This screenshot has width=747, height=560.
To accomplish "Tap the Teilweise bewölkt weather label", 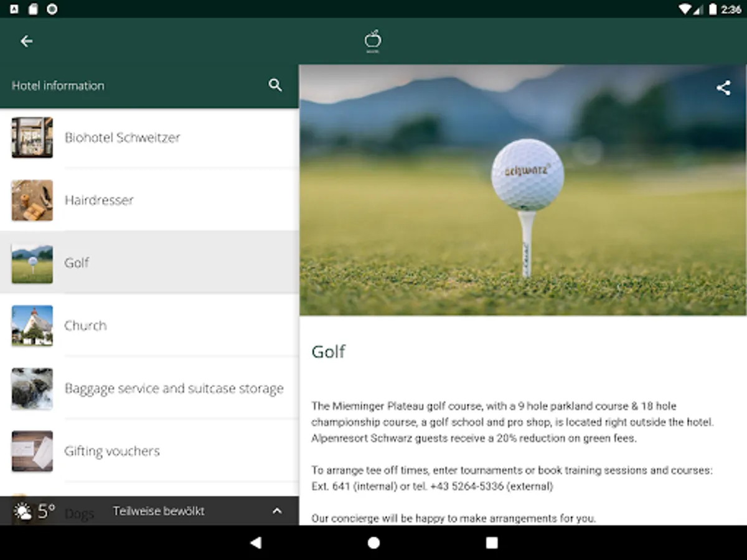I will (159, 511).
